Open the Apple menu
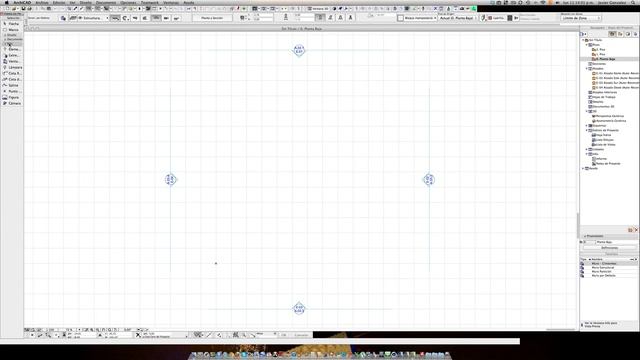Viewport: 640px width, 360px height. coord(7,2)
